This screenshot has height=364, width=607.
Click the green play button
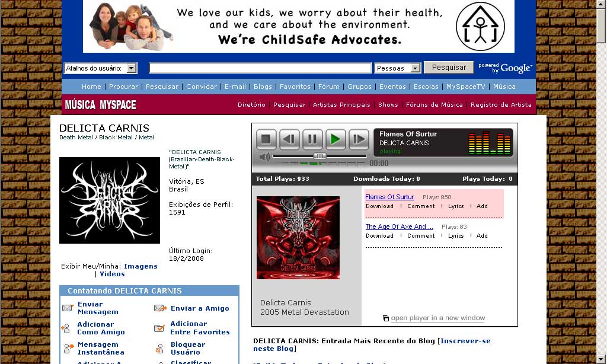pyautogui.click(x=336, y=139)
